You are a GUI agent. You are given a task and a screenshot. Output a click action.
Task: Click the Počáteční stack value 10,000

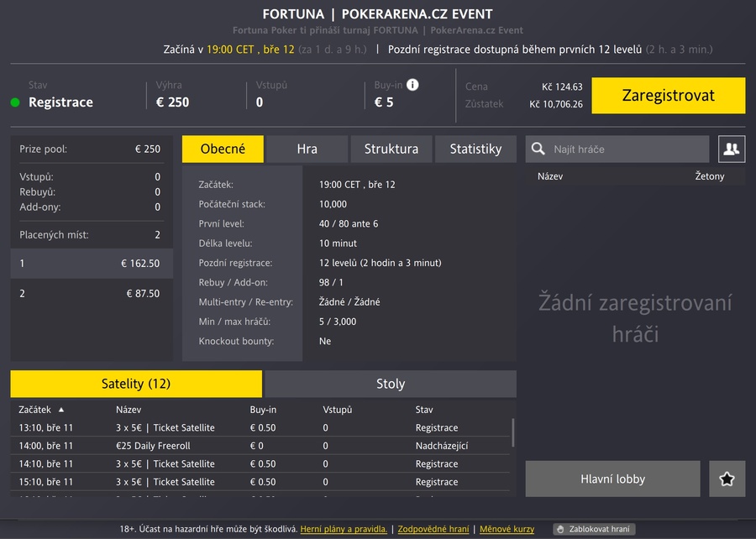pyautogui.click(x=333, y=204)
